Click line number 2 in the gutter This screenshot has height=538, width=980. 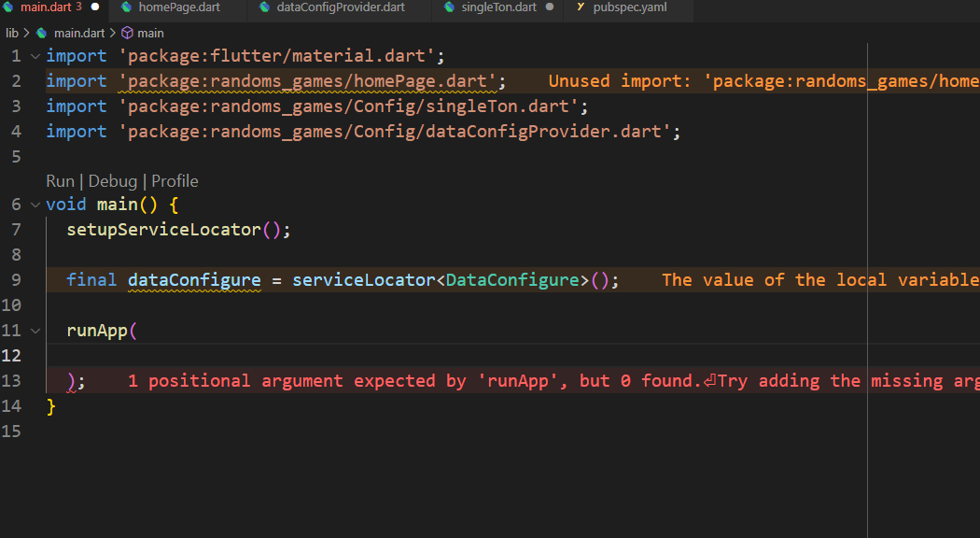(x=16, y=81)
